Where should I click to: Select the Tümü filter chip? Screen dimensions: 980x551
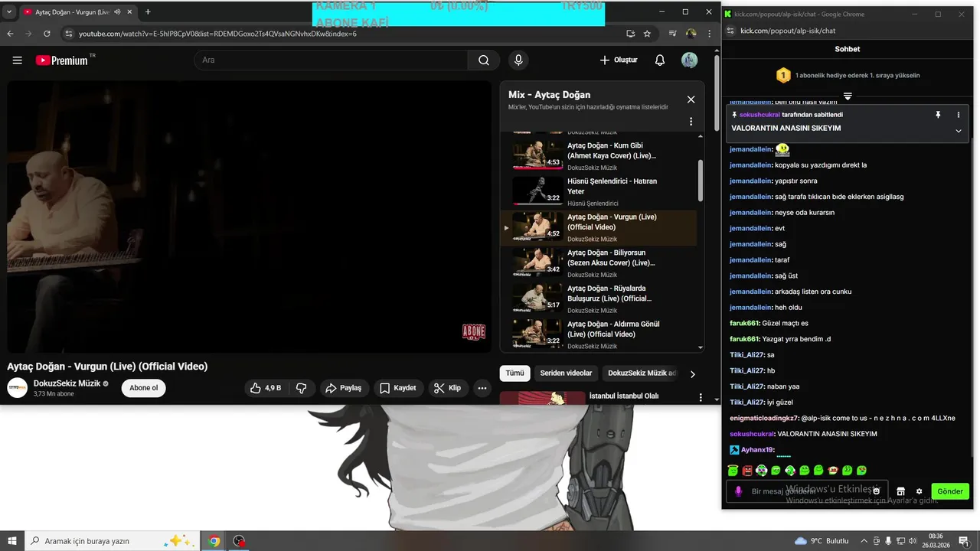pyautogui.click(x=515, y=373)
